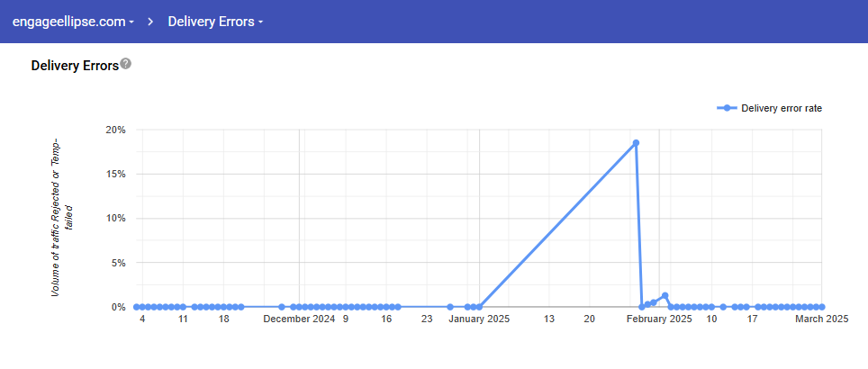Click the February 2025 axis label
The height and width of the screenshot is (369, 868).
point(659,319)
